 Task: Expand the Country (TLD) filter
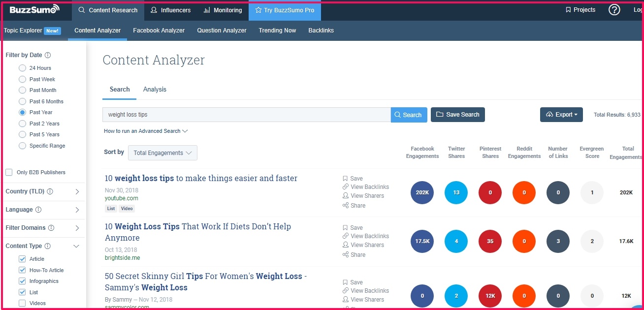click(x=77, y=191)
